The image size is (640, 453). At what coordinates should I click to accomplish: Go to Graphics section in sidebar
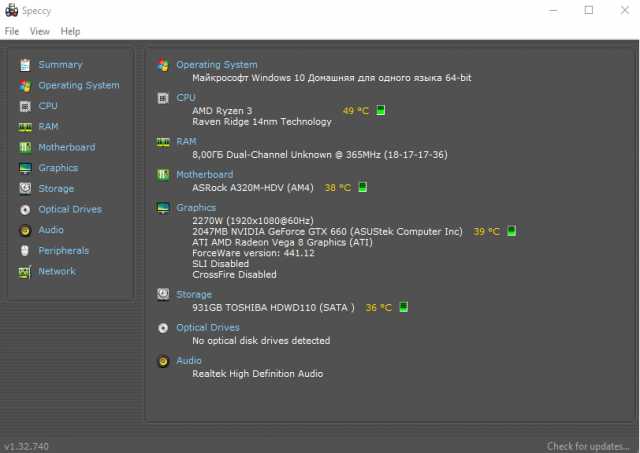(x=58, y=168)
